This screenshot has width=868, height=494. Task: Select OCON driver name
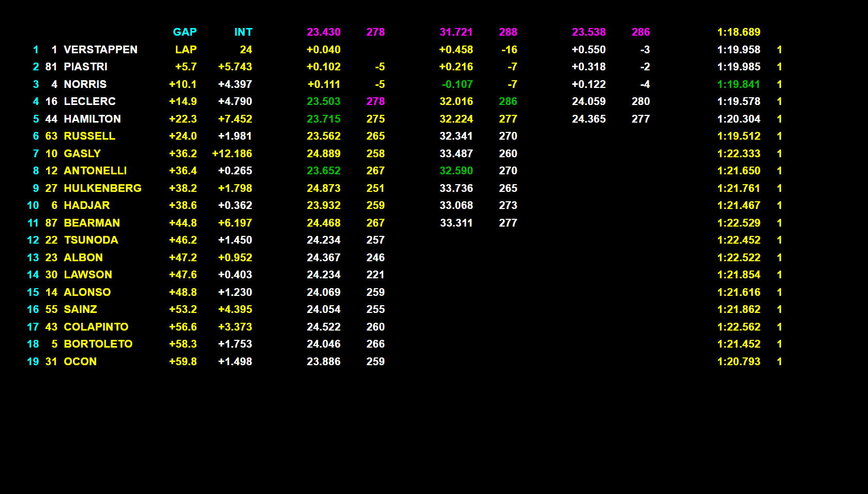point(80,362)
